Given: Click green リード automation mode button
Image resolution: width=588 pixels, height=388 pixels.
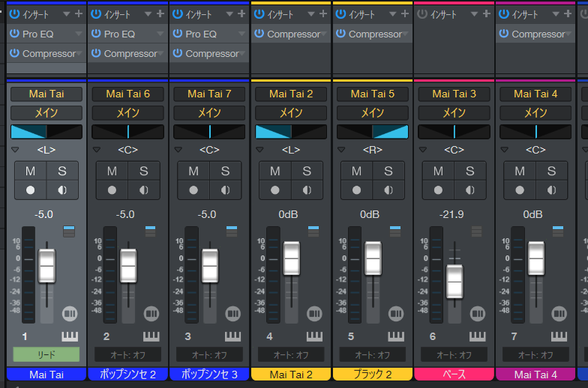Looking at the screenshot, I should tap(46, 354).
